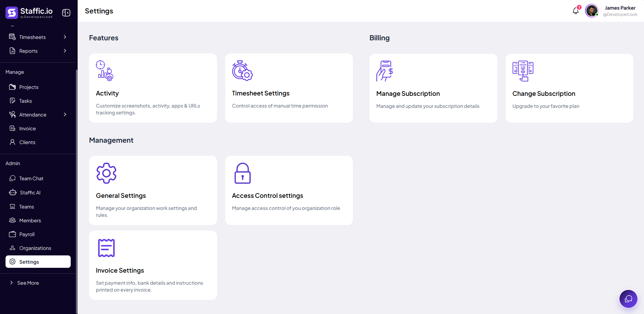Click See More label in sidebar
This screenshot has height=314, width=644.
click(x=28, y=283)
